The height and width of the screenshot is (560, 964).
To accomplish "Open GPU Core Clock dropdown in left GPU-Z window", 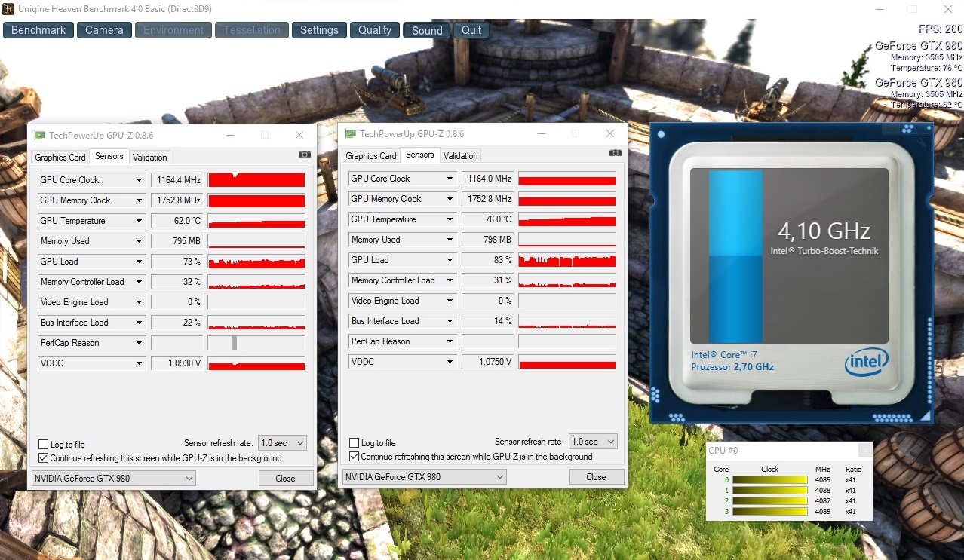I will [x=140, y=180].
